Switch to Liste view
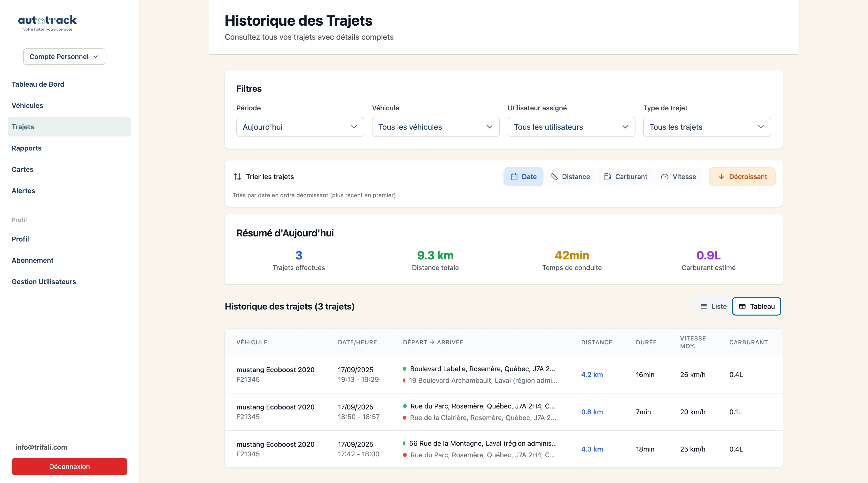This screenshot has width=868, height=483. (713, 306)
